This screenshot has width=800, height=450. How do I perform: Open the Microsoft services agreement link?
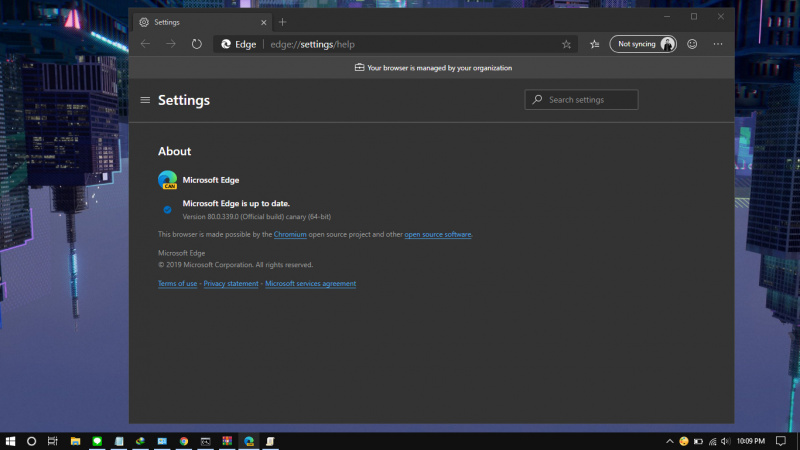310,283
